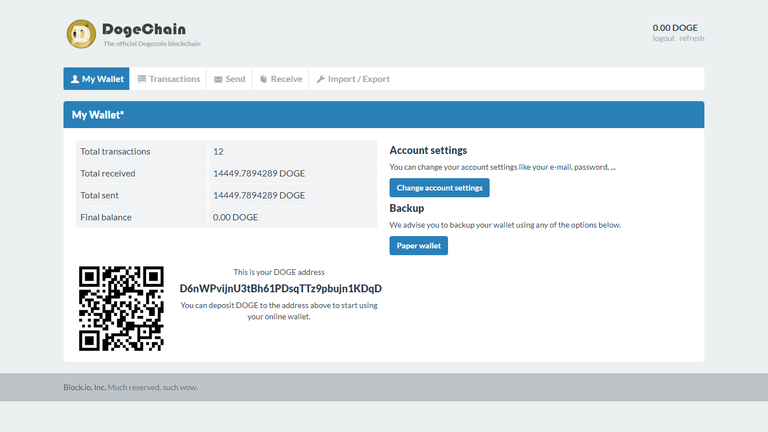768x432 pixels.
Task: Click the person icon in My Wallet tab
Action: [x=75, y=79]
